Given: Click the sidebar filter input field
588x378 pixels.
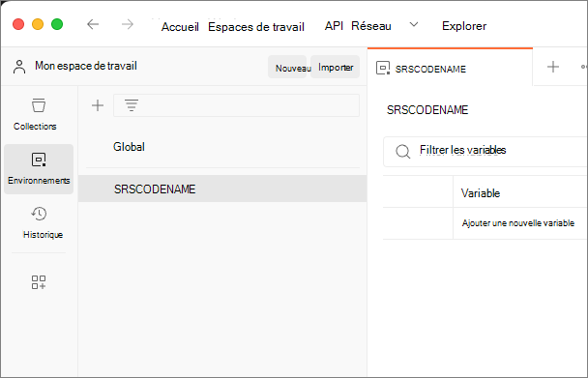Looking at the screenshot, I should (236, 105).
